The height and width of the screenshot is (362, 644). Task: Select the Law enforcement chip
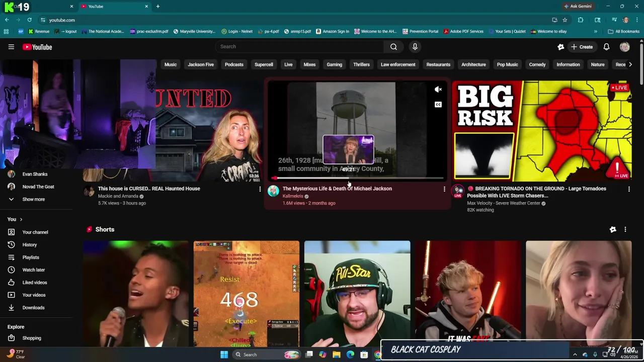[398, 64]
